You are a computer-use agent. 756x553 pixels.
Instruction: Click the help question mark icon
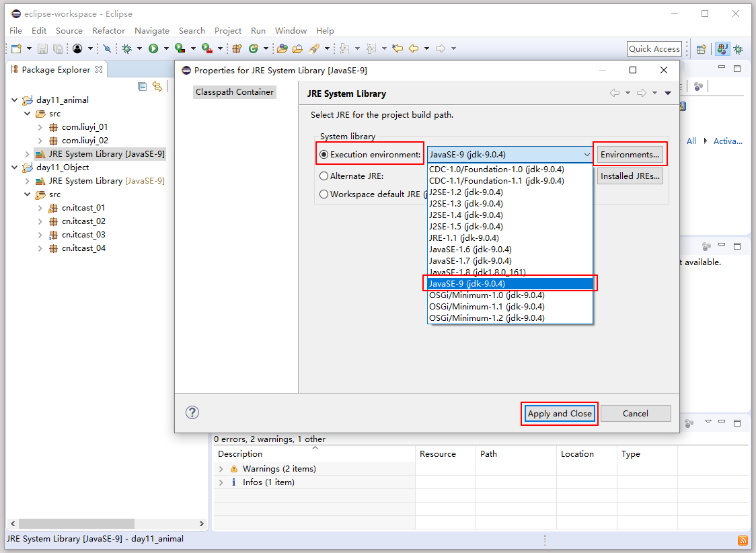click(192, 412)
